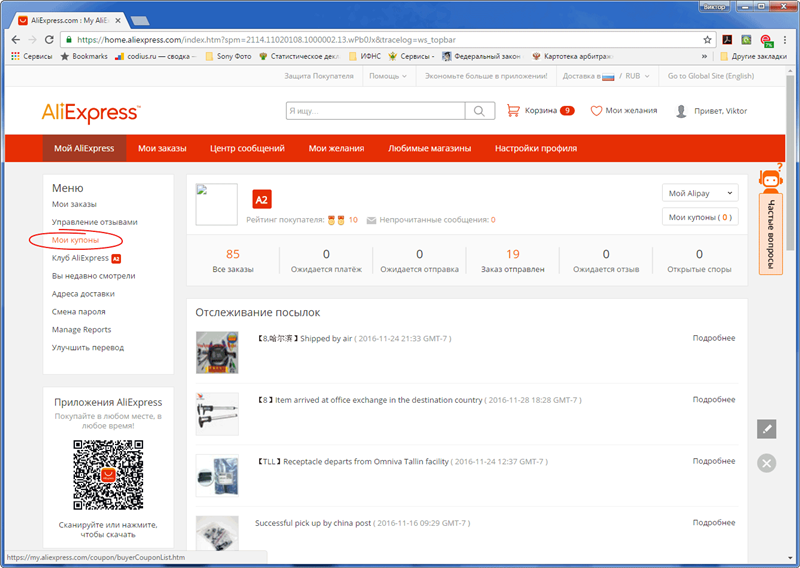The height and width of the screenshot is (568, 800).
Task: Click the user profile avatar icon
Action: tap(681, 111)
